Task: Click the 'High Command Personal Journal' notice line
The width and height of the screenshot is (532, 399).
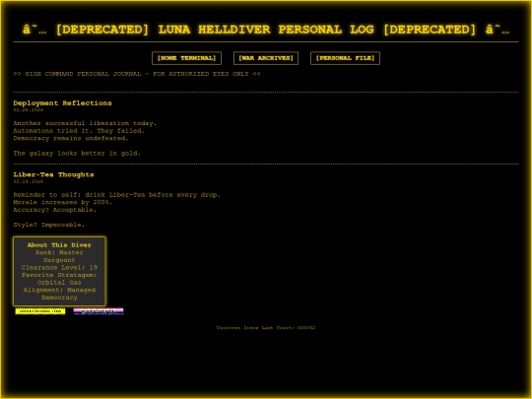Action: pyautogui.click(x=137, y=74)
